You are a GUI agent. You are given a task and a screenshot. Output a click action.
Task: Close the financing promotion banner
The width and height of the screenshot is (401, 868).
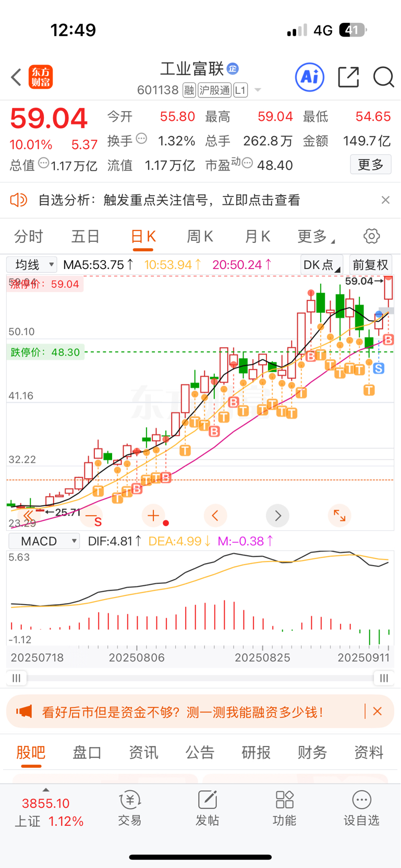378,711
